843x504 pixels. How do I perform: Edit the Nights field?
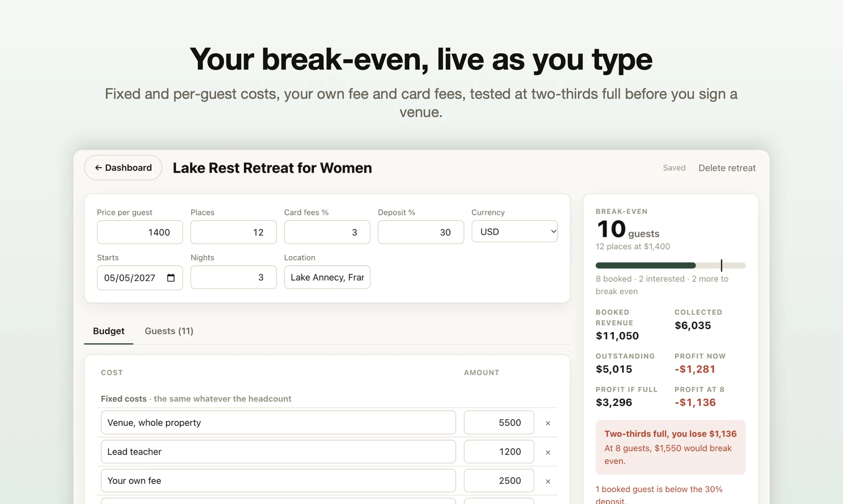234,278
